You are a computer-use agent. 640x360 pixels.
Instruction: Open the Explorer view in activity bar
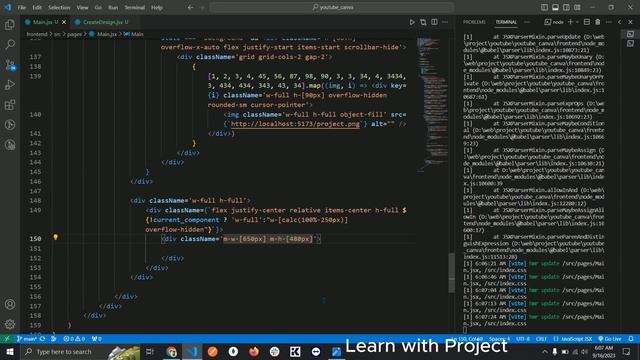10,24
